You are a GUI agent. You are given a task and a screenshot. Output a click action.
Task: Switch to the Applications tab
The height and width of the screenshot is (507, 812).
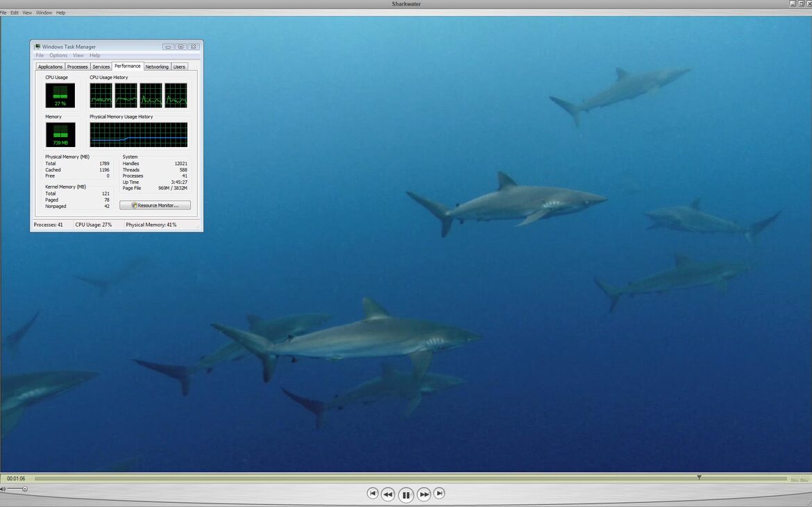50,67
